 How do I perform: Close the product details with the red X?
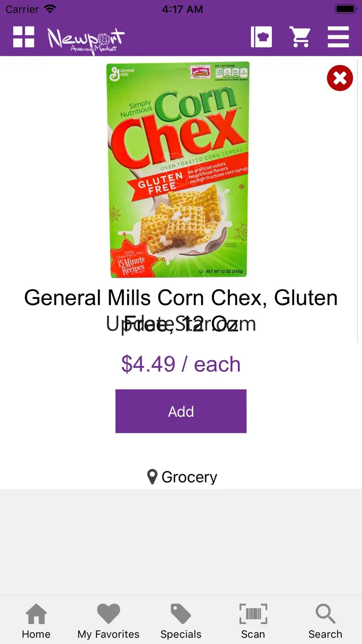(x=340, y=78)
